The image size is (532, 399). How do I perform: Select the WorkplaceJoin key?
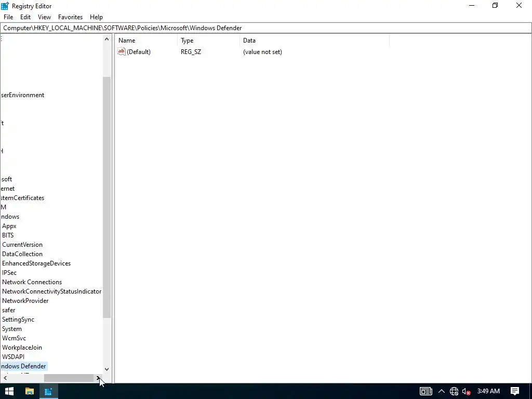point(22,348)
